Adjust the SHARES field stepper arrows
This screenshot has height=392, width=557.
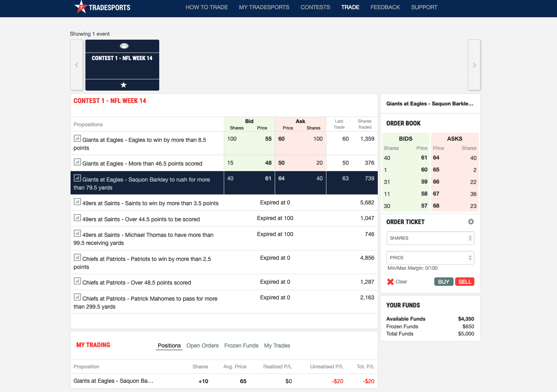click(x=470, y=238)
